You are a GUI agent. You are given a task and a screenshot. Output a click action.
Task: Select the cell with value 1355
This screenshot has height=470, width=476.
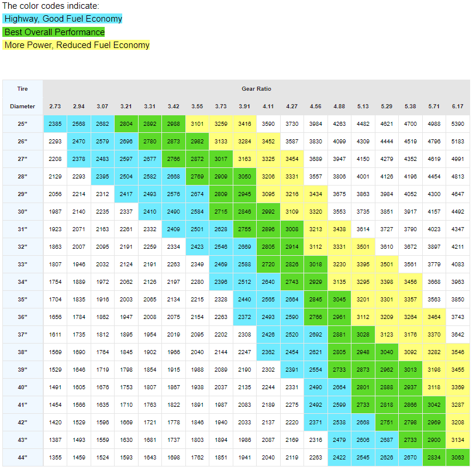tap(55, 458)
